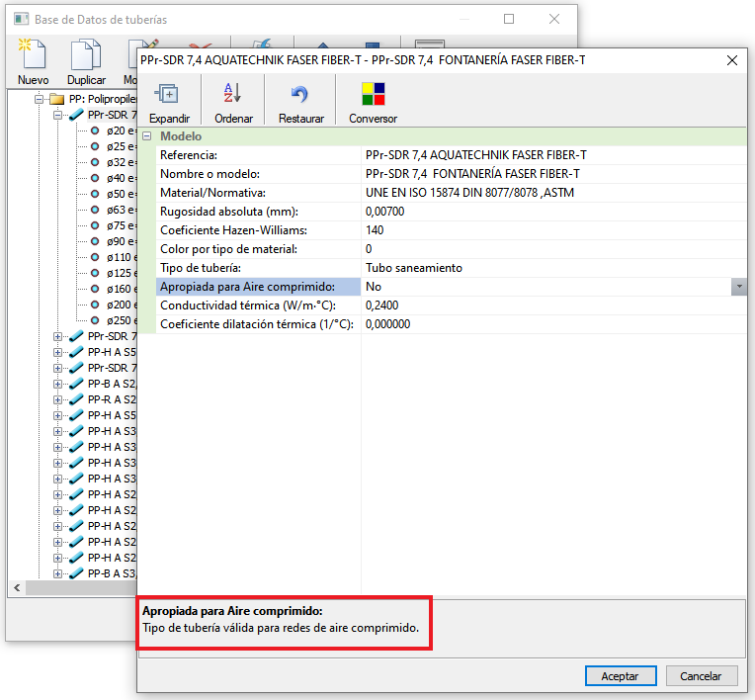
Task: Select the Rugosidad absoluta (mm) label
Action: pos(228,212)
